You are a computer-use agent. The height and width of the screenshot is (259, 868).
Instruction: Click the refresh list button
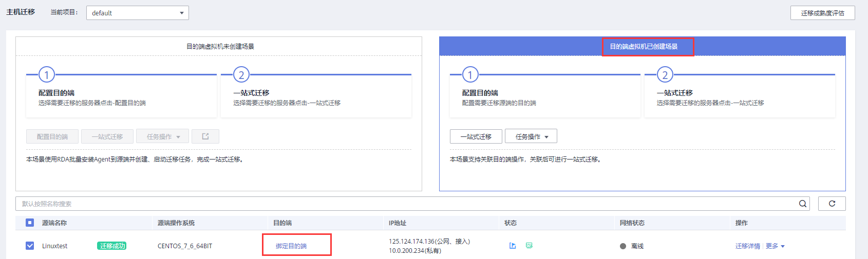point(832,204)
